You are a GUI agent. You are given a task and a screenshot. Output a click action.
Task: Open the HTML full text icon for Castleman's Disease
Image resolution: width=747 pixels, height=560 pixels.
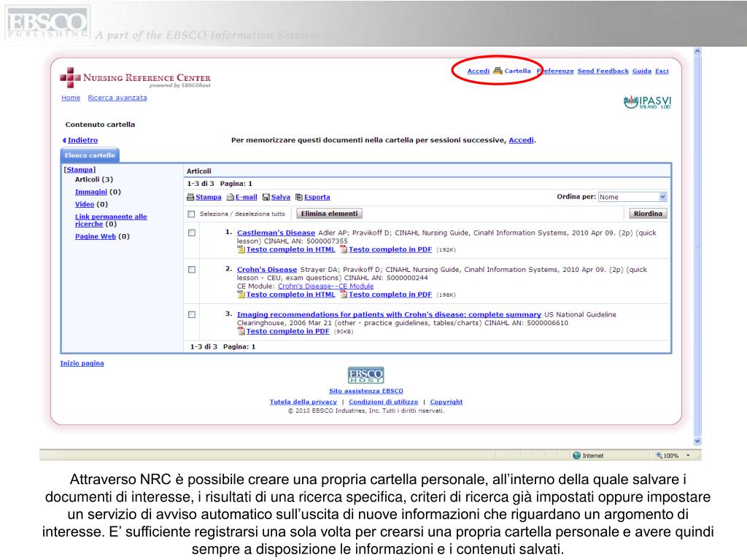241,249
